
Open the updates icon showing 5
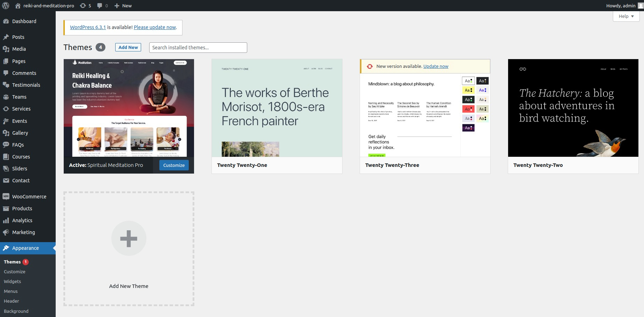83,6
